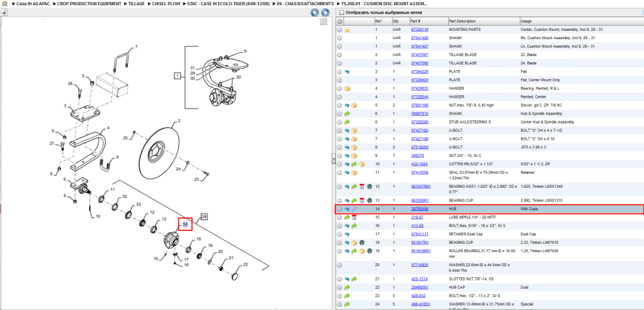Open part number 432-1024 link
This screenshot has height=310, width=644.
click(x=419, y=164)
